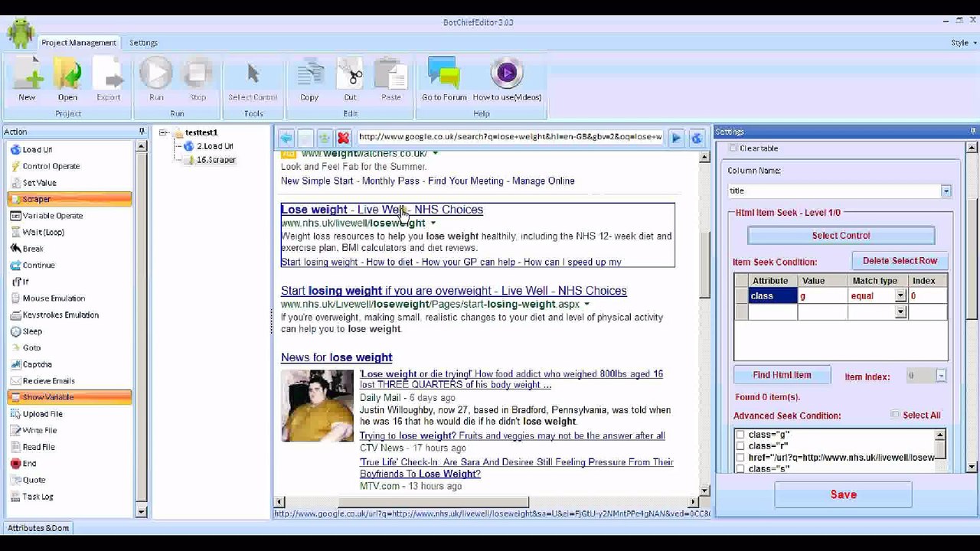Select the Show Variable action
This screenshot has width=980, height=551.
69,397
